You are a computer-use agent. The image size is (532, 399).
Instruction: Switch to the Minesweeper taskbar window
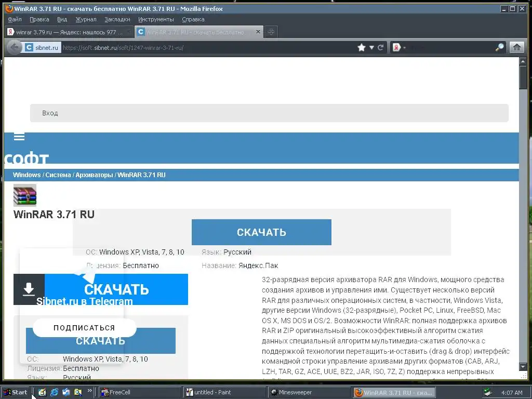(x=309, y=392)
